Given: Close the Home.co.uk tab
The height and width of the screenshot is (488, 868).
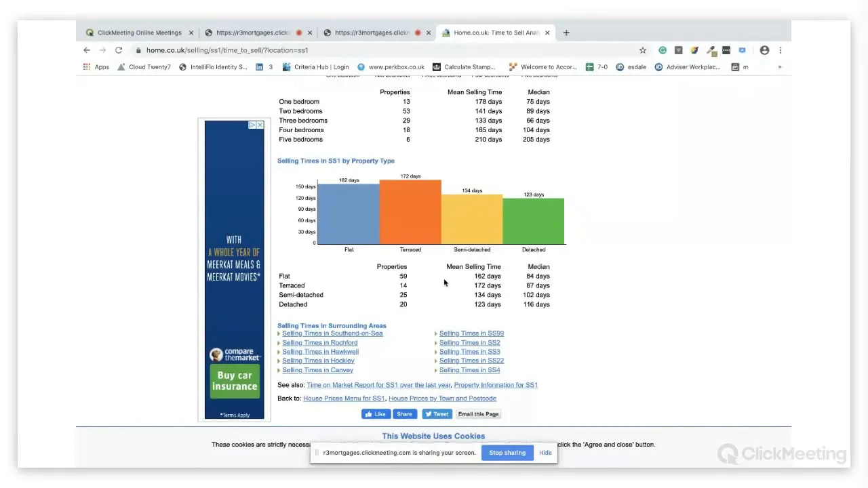Looking at the screenshot, I should click(547, 33).
